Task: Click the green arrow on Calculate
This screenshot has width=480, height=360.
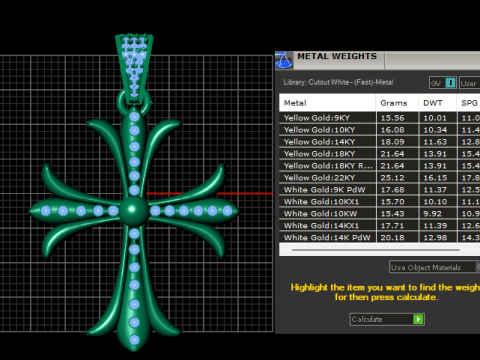Action: pos(418,319)
